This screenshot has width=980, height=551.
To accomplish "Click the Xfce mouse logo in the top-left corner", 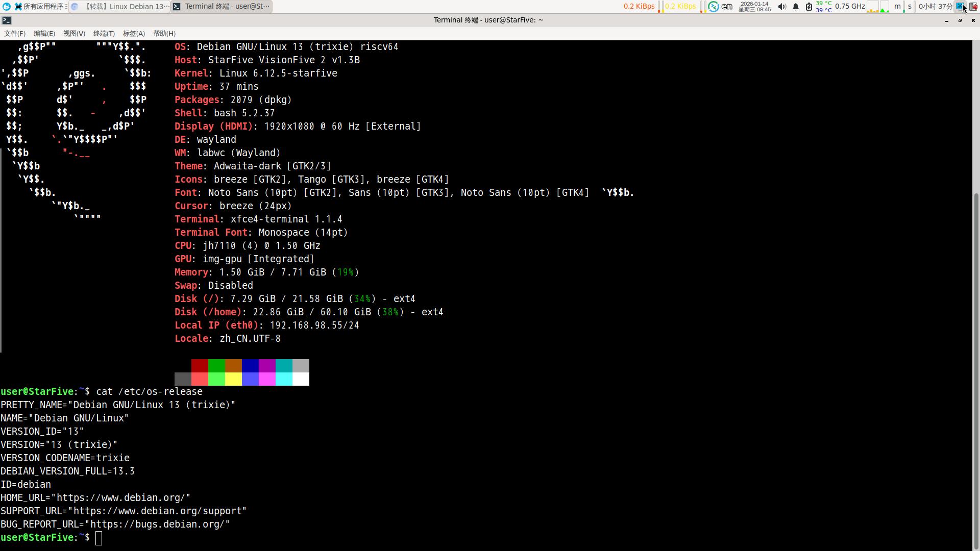I will pyautogui.click(x=7, y=7).
